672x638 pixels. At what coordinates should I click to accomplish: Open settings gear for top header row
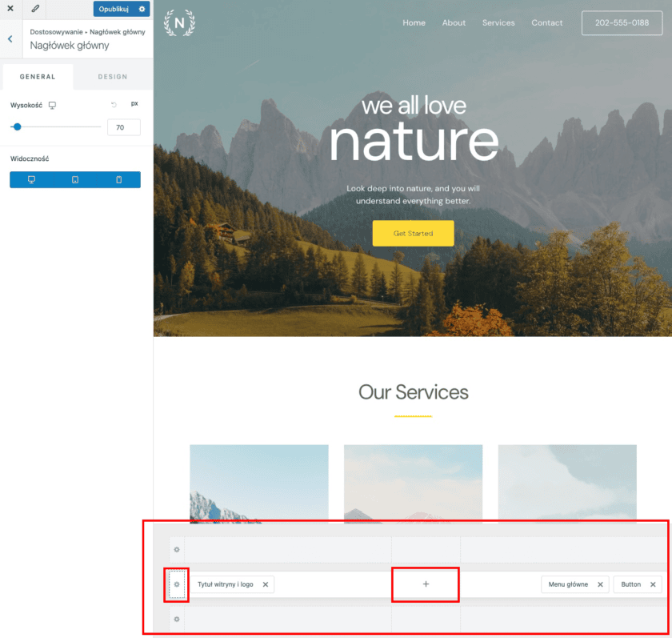177,549
